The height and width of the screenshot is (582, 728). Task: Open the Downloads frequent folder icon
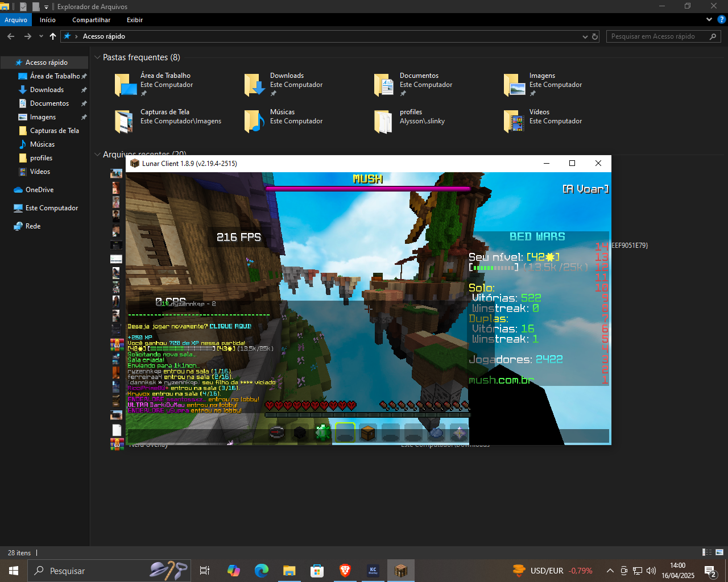coord(255,85)
